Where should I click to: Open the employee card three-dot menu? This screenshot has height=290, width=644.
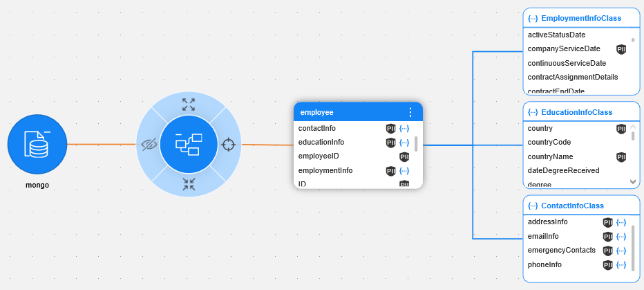click(x=410, y=112)
